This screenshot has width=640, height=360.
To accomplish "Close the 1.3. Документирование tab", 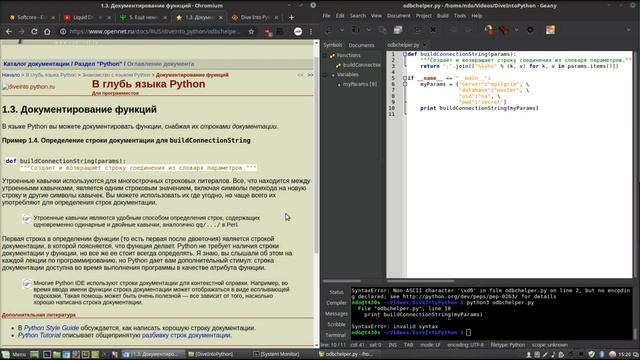I will pos(221,18).
